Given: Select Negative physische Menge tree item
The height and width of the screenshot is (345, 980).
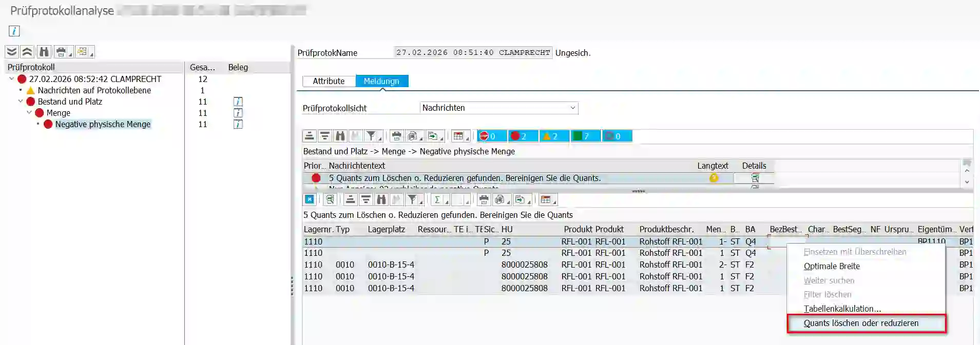Looking at the screenshot, I should [103, 124].
